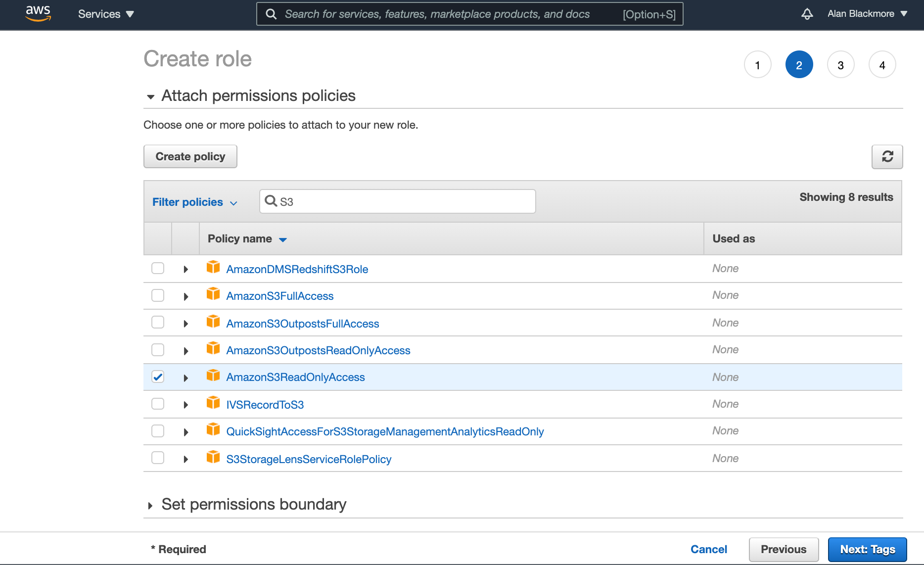Click the Next: Tags button
The image size is (924, 565).
867,549
